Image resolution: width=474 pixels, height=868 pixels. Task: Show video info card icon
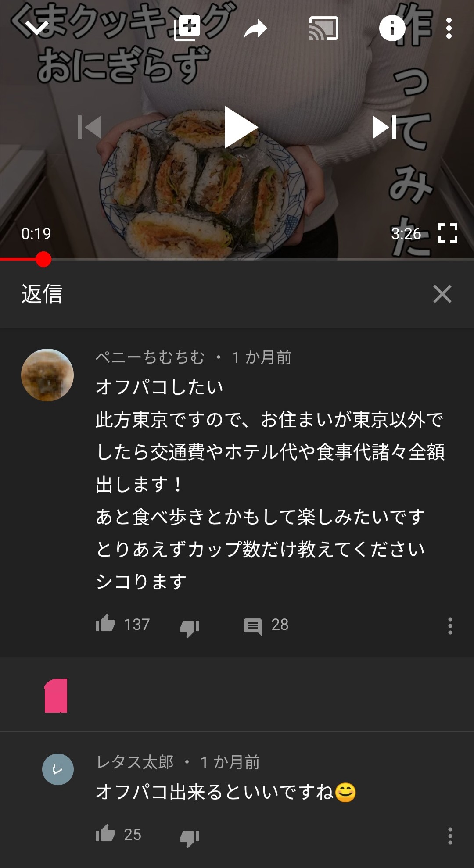coord(392,28)
